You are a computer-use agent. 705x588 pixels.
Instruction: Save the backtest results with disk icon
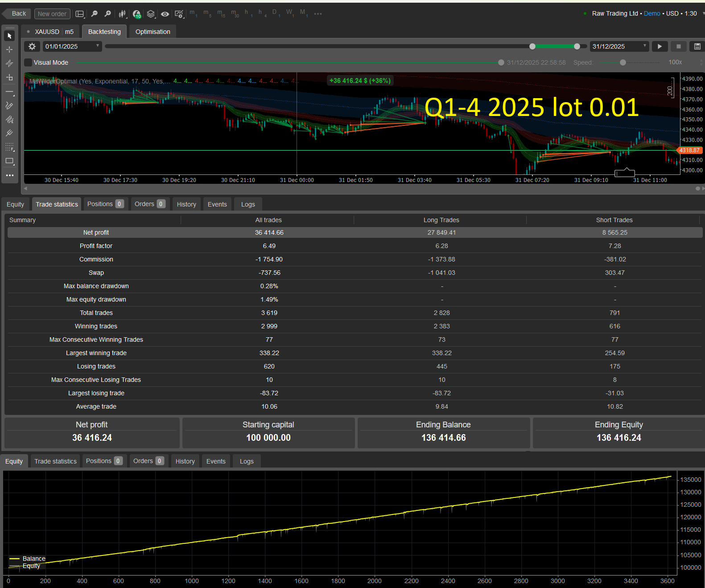click(x=697, y=46)
